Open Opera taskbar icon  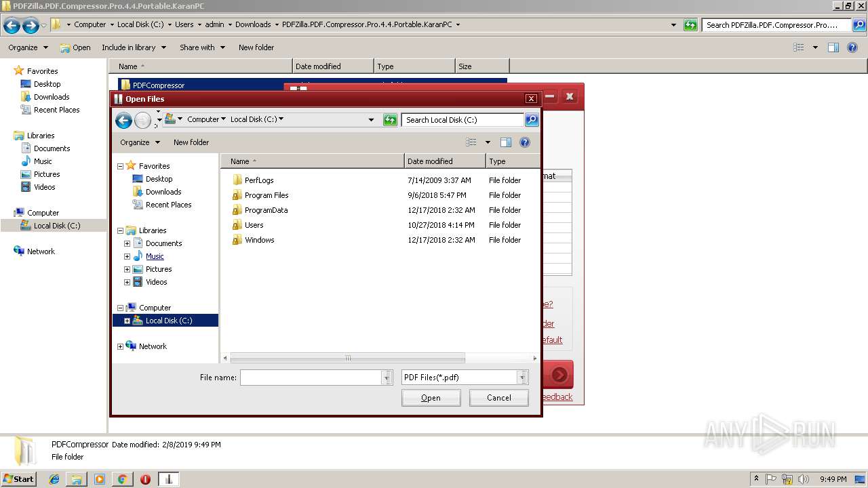(145, 479)
